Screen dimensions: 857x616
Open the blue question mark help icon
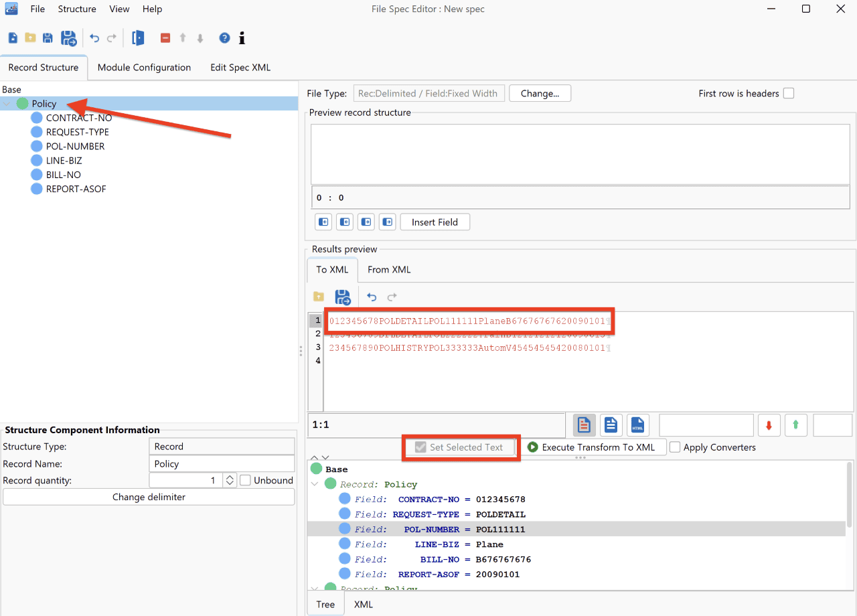click(225, 38)
